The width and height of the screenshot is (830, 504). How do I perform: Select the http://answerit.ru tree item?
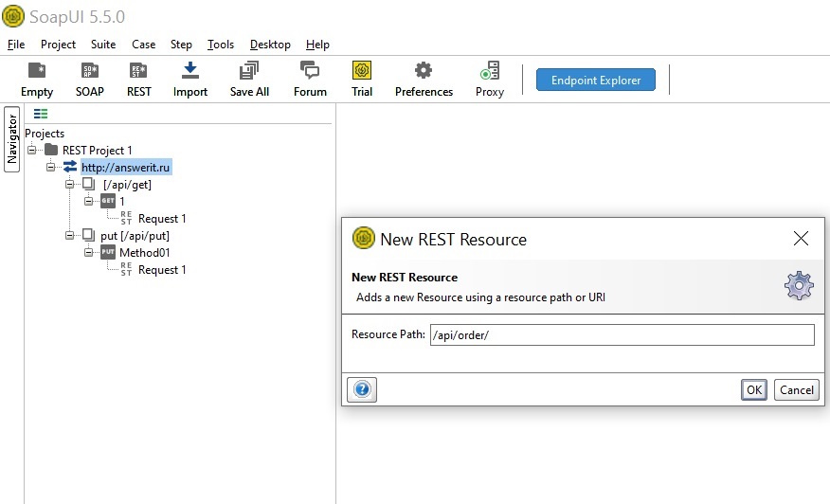pyautogui.click(x=126, y=168)
